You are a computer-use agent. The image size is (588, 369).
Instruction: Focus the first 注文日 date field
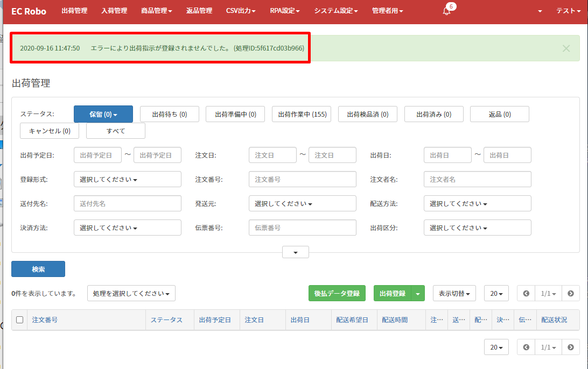272,155
